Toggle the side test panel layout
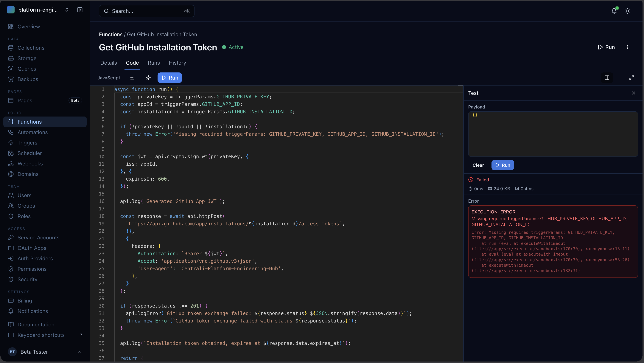The width and height of the screenshot is (644, 363). click(607, 78)
